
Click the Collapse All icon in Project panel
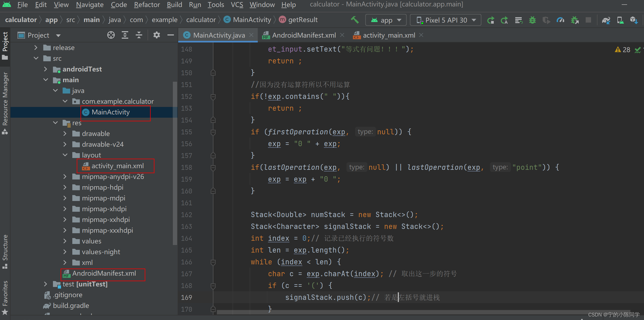139,35
